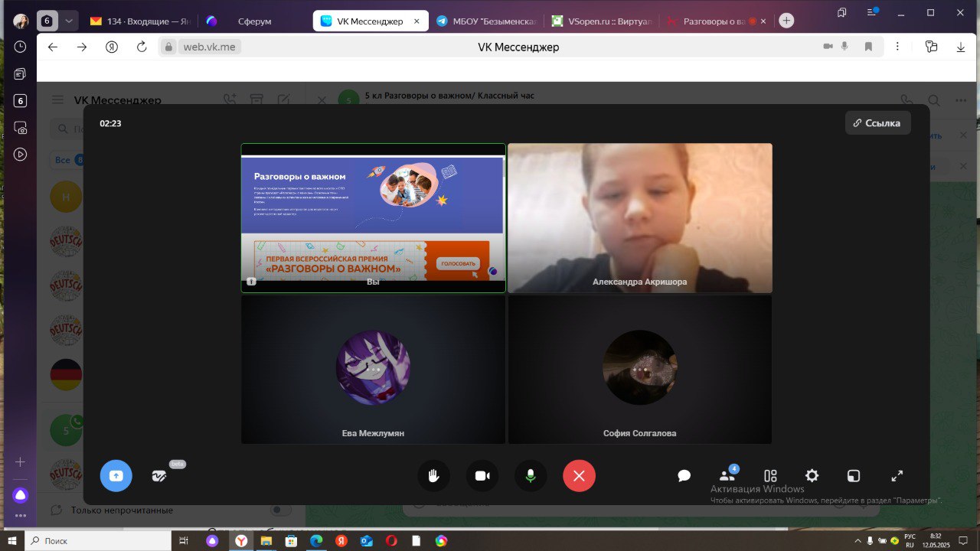This screenshot has height=551, width=980.
Task: End the call with red button
Action: click(579, 476)
